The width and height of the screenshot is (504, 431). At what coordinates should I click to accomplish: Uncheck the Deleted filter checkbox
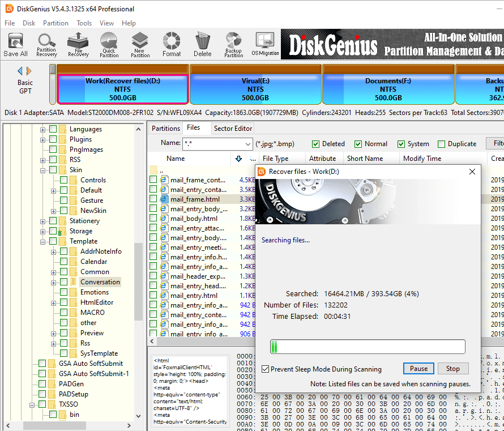point(316,144)
